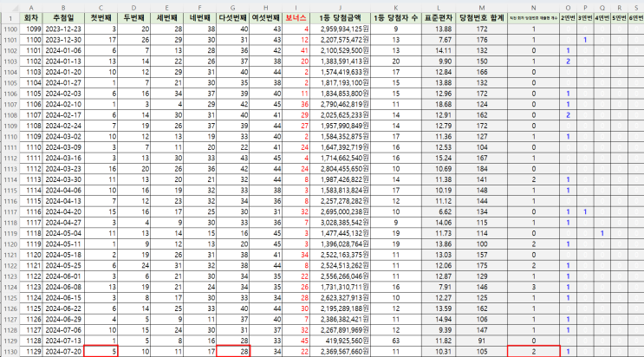
Task: Click red bonus number 41 in 2024-01-06 row
Action: point(296,50)
